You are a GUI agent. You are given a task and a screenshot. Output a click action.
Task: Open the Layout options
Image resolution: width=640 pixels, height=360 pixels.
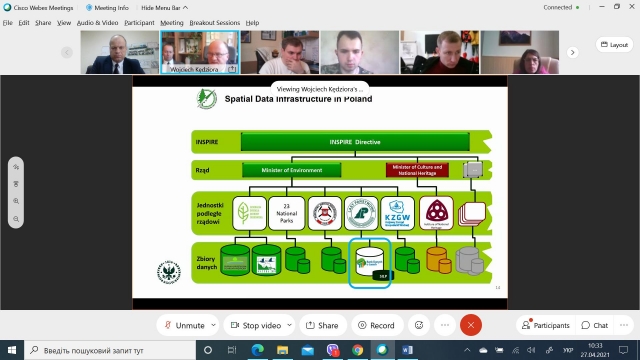click(x=614, y=45)
